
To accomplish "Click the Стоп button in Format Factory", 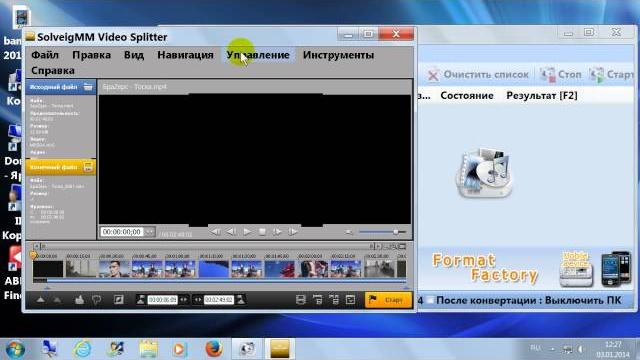I will click(x=560, y=75).
